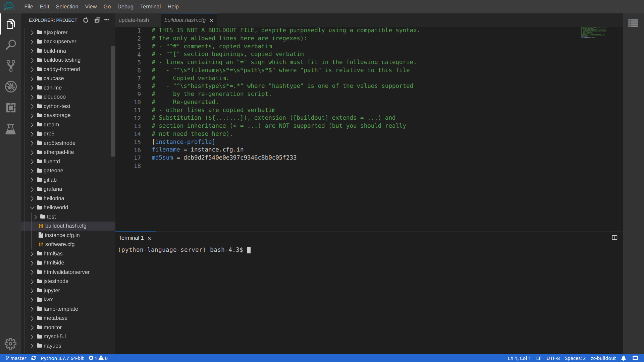Image resolution: width=644 pixels, height=362 pixels.
Task: Open the Edit menu
Action: pos(44,6)
